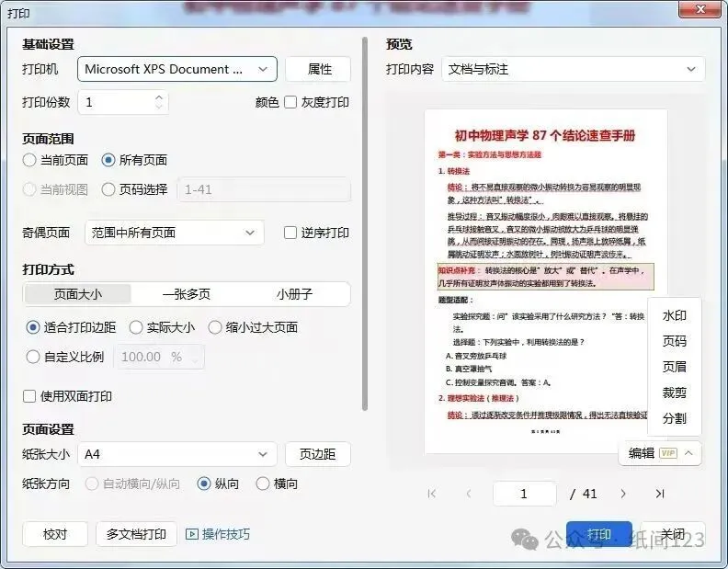Open 奇偶页面 dropdown

(175, 233)
